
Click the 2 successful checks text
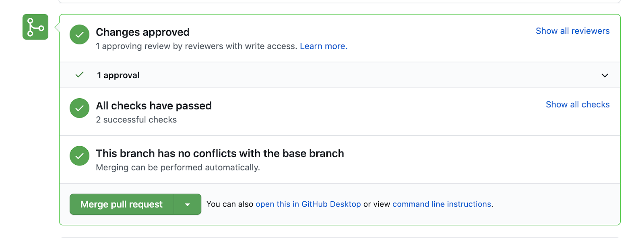(x=136, y=120)
